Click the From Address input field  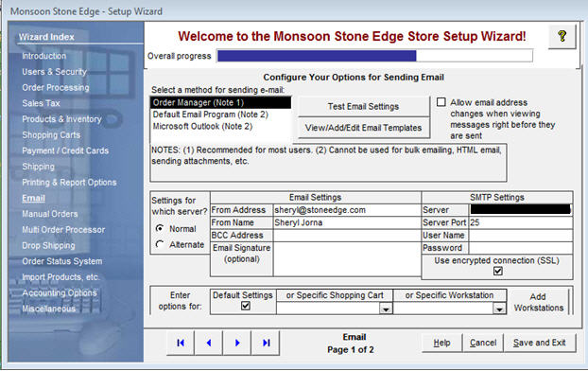(347, 210)
